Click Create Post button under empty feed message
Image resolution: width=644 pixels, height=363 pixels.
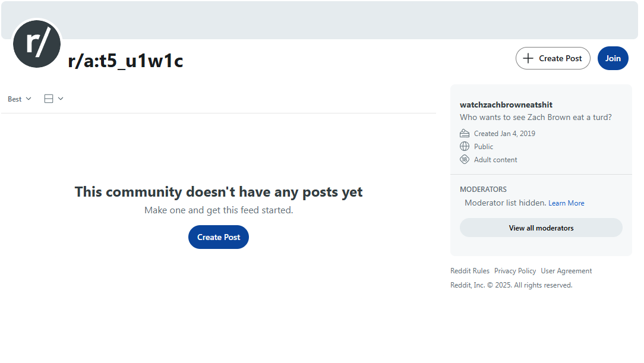click(219, 237)
